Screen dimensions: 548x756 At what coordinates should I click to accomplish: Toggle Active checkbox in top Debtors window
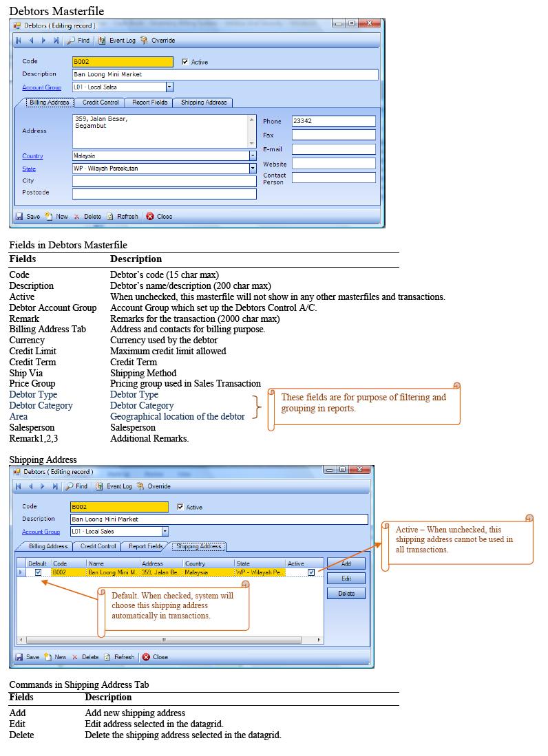coord(185,62)
